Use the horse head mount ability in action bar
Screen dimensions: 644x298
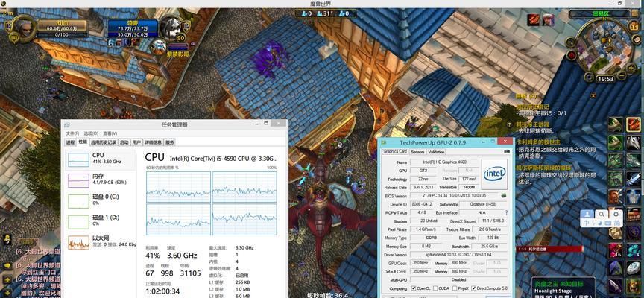click(x=634, y=142)
